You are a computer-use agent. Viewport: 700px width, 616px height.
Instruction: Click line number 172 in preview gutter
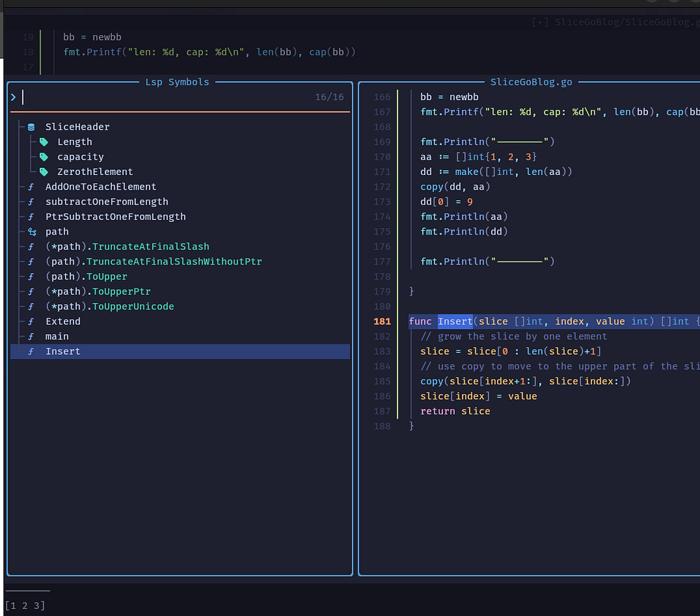pyautogui.click(x=382, y=187)
